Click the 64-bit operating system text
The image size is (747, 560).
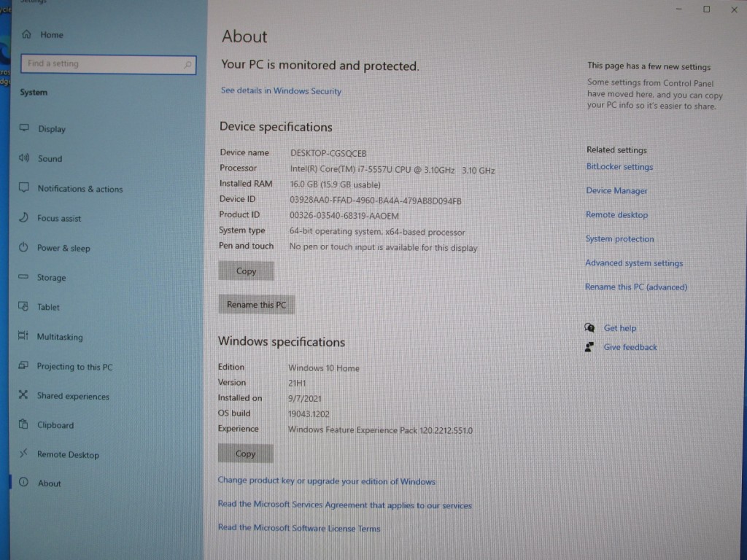point(377,232)
